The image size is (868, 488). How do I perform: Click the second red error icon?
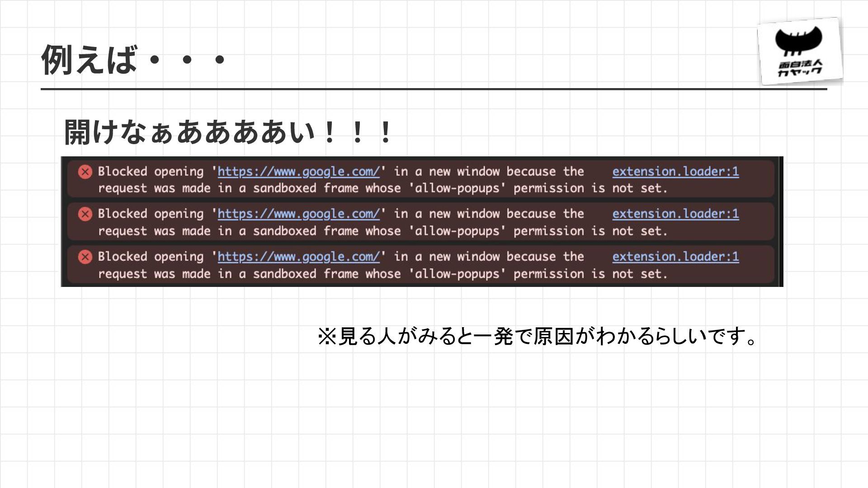[x=85, y=214]
